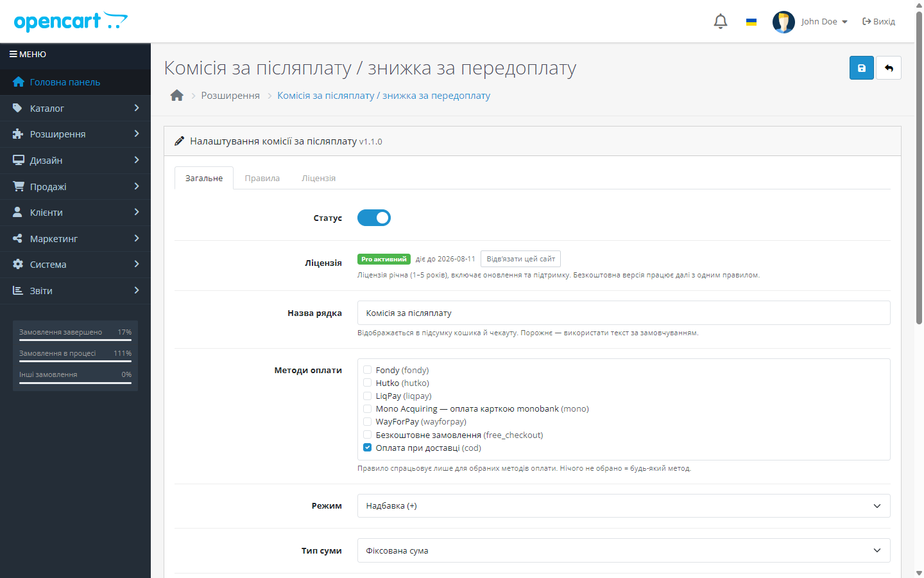Click John Doe's avatar picture
This screenshot has width=924, height=578.
click(783, 22)
